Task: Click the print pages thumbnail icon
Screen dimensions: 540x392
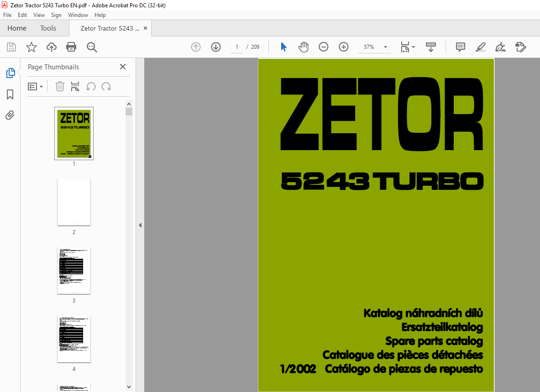Action: [75, 86]
